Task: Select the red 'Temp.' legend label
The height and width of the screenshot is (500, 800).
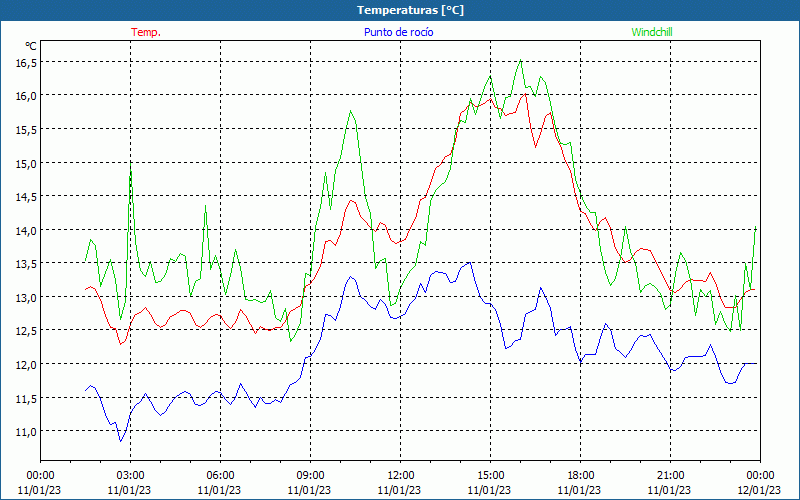Action: [x=146, y=32]
